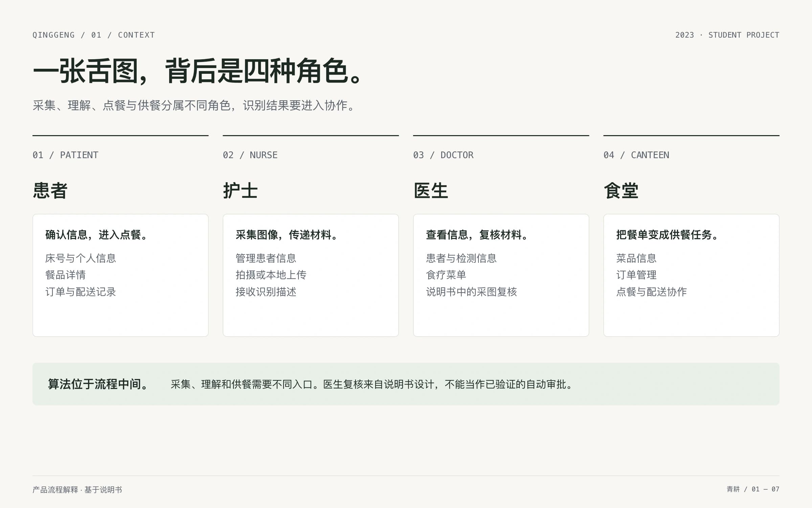
Task: Click the breadcrumb 'QINGGENG / 01 / CONTEXT'
Action: pos(93,35)
